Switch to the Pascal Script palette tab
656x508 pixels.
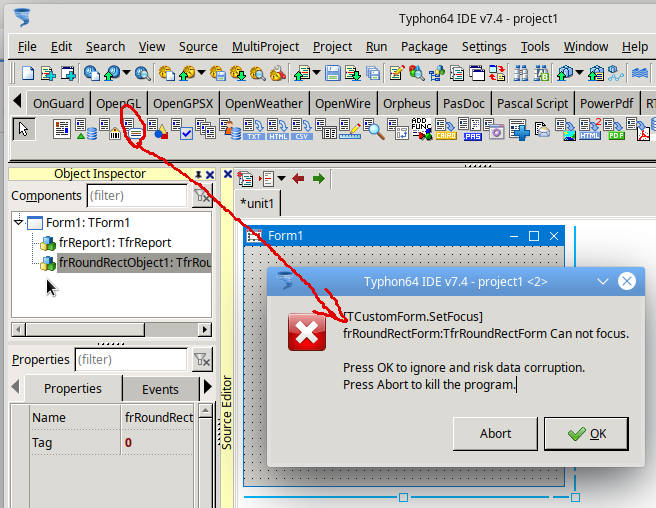coord(532,103)
